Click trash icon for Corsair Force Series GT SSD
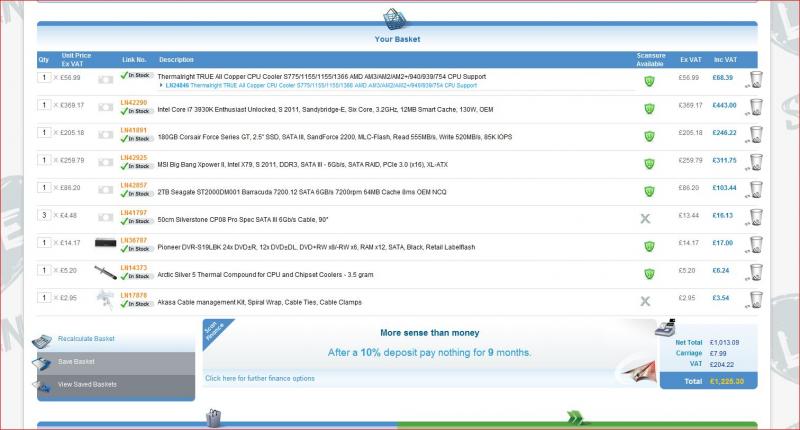 (x=756, y=135)
